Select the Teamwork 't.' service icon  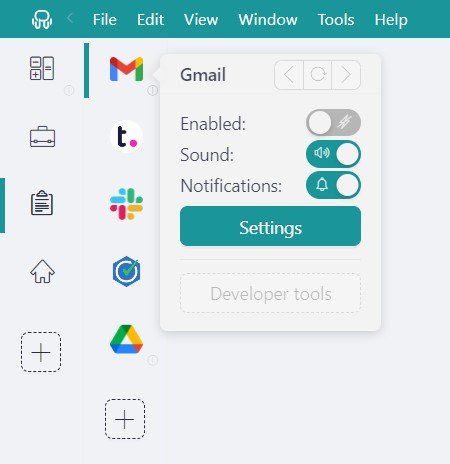coord(126,136)
